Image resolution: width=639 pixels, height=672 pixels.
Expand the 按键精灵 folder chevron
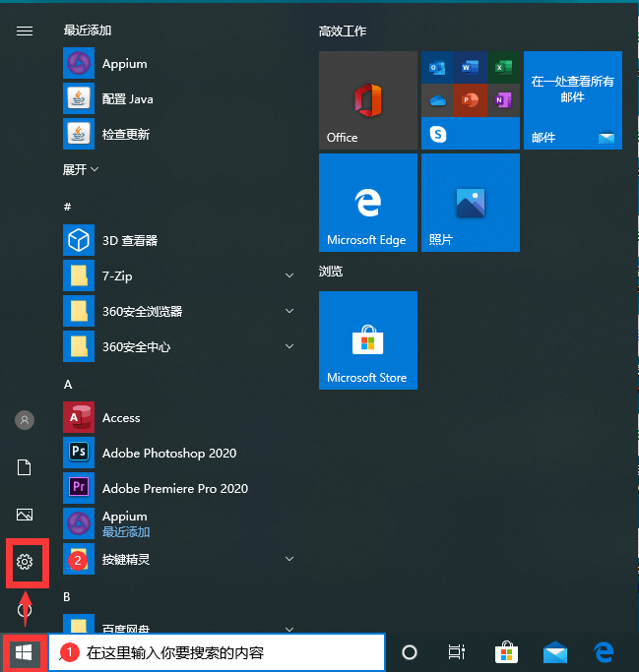pyautogui.click(x=289, y=559)
